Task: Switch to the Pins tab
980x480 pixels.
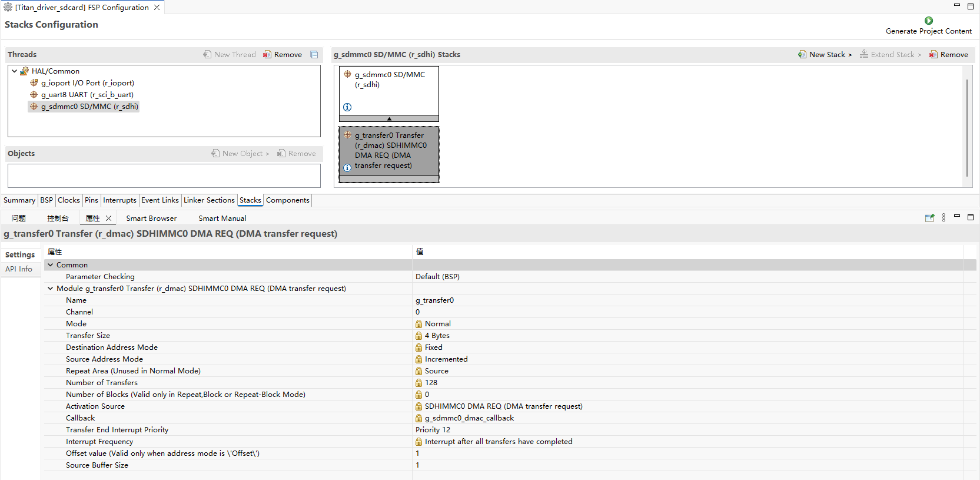Action: [x=91, y=200]
